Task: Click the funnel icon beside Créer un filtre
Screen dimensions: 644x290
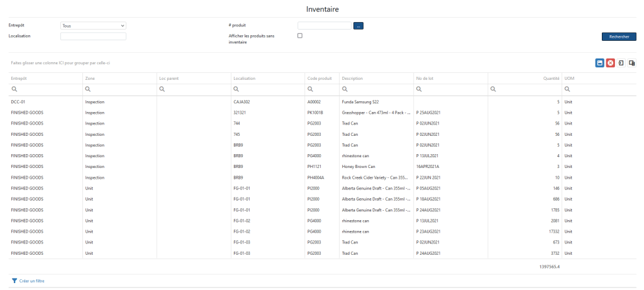Action: click(14, 281)
